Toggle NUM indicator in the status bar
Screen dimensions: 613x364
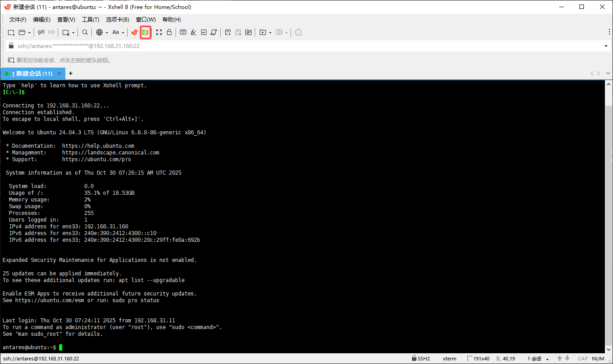(x=598, y=358)
